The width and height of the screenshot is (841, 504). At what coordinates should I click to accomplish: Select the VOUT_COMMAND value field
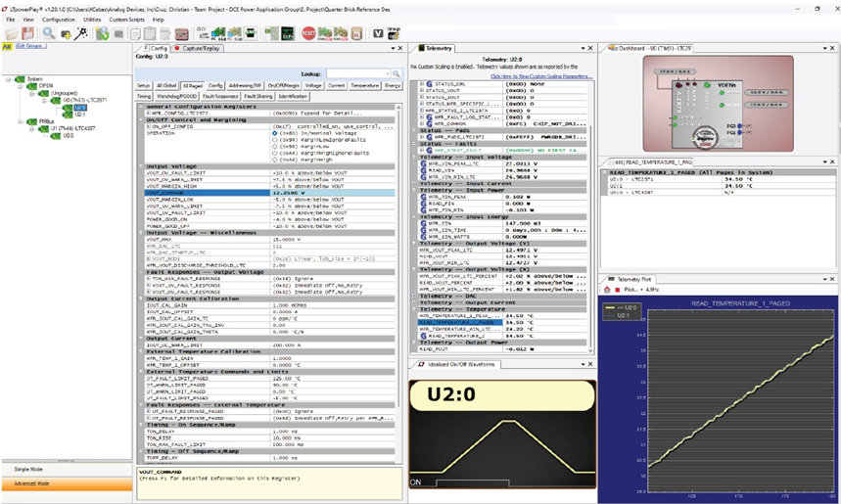click(313, 193)
